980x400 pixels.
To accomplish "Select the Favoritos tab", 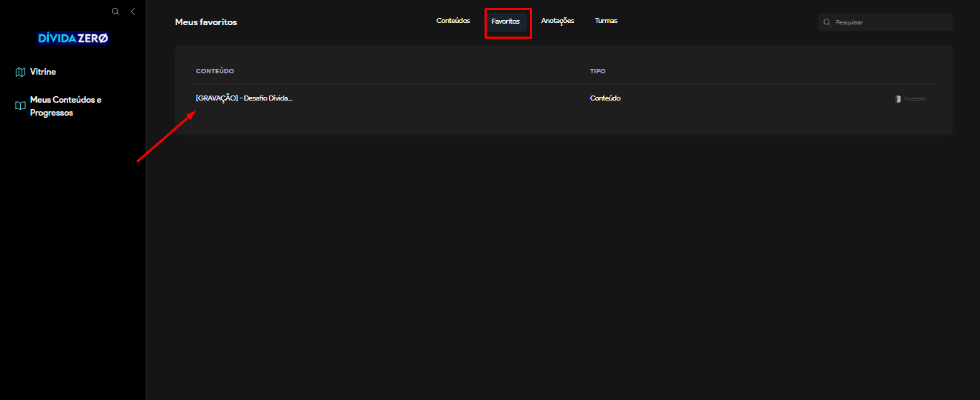I will (505, 22).
